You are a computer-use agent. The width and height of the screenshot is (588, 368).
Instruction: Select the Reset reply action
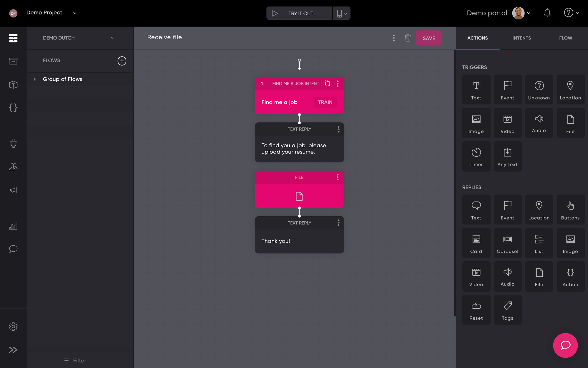pos(476,310)
